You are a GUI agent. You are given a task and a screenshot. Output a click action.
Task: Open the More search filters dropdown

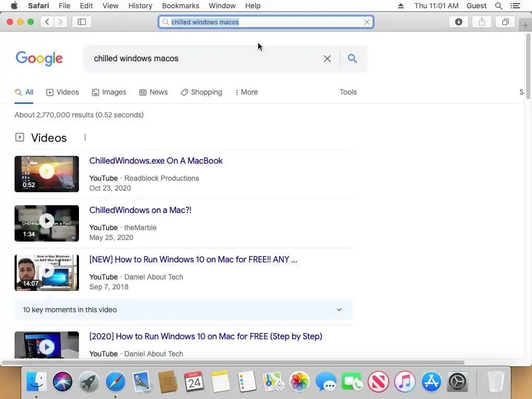coord(246,92)
